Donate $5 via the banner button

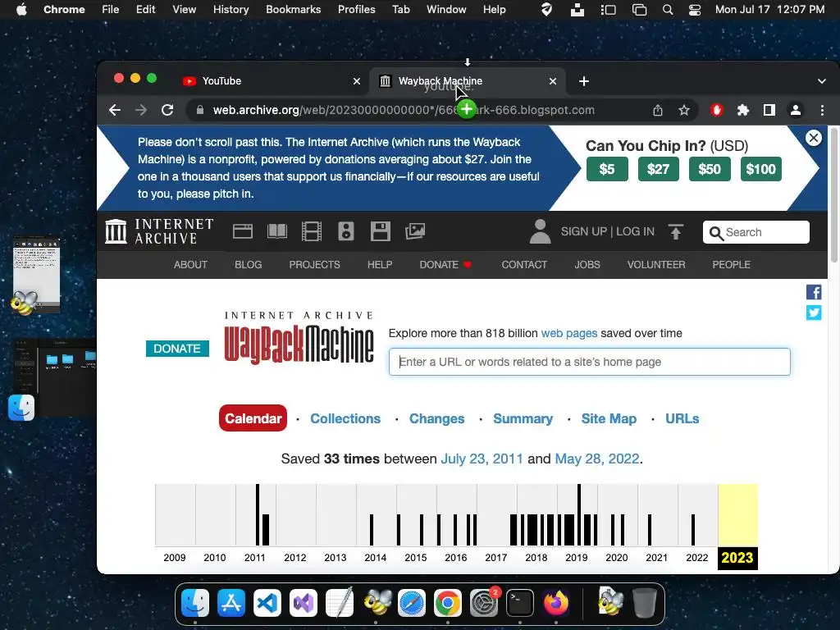(607, 169)
